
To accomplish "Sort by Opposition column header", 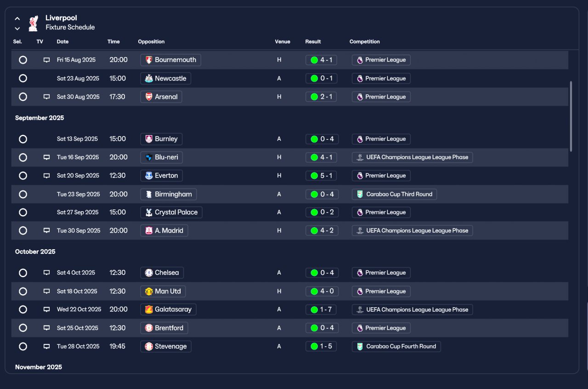I will pyautogui.click(x=151, y=41).
